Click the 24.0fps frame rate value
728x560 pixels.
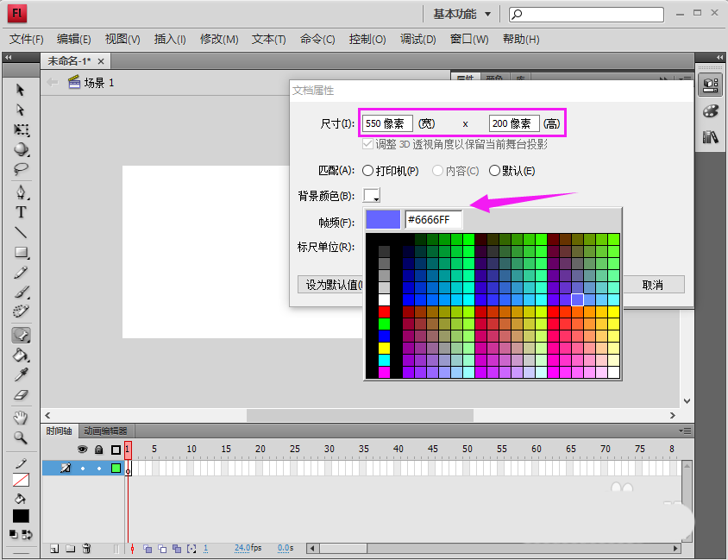click(248, 548)
